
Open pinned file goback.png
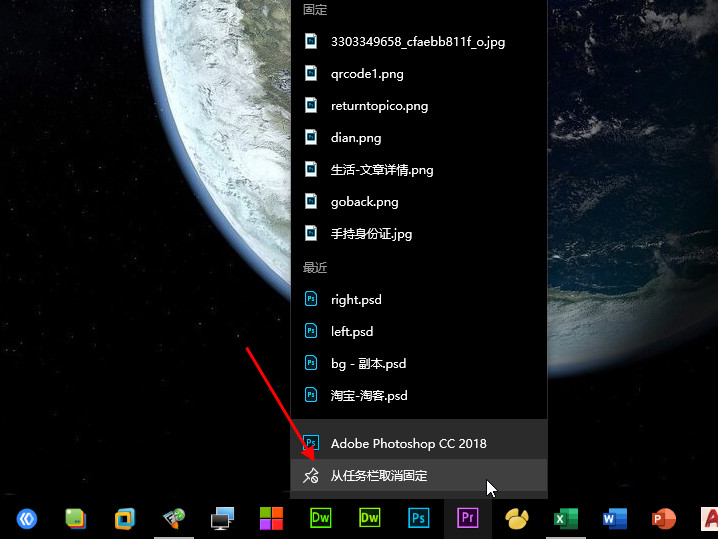click(364, 202)
